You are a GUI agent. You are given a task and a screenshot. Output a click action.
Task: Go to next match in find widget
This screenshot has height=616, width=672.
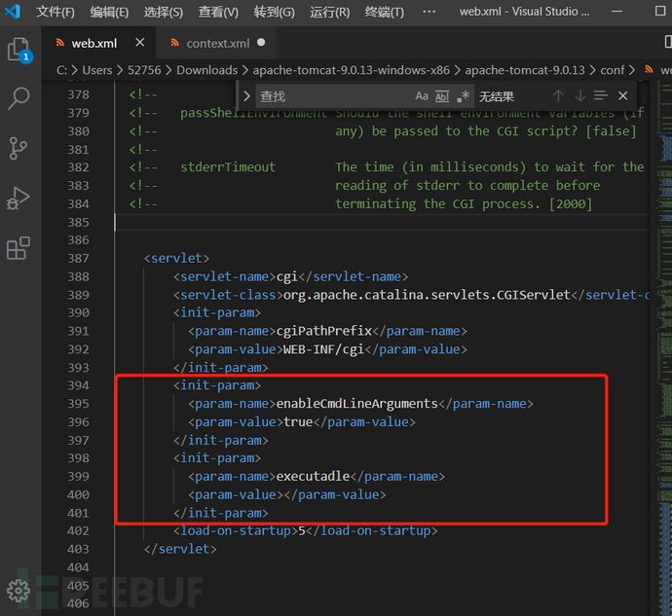579,96
